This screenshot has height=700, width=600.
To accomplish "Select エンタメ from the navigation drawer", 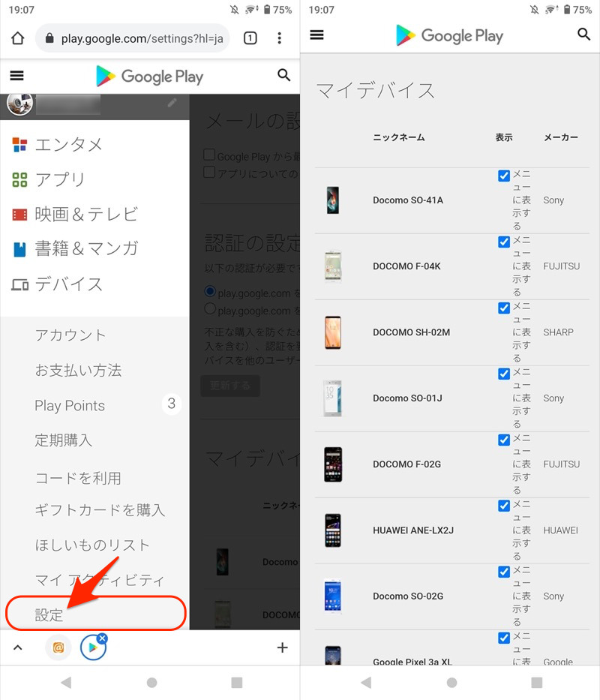I will 68,145.
